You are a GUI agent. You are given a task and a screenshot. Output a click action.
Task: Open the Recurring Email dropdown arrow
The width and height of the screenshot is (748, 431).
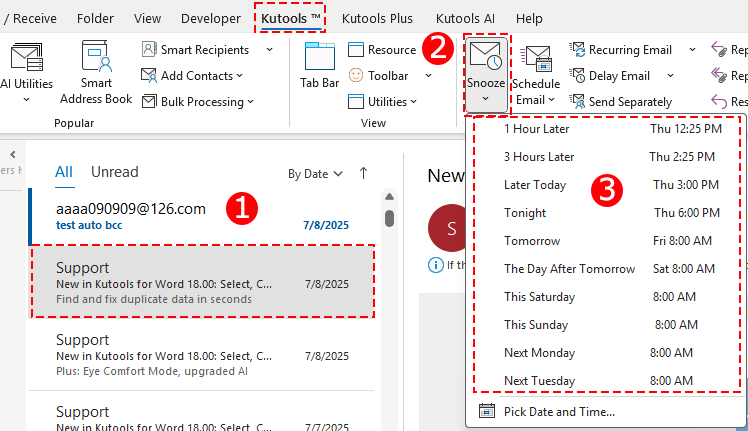tap(692, 50)
